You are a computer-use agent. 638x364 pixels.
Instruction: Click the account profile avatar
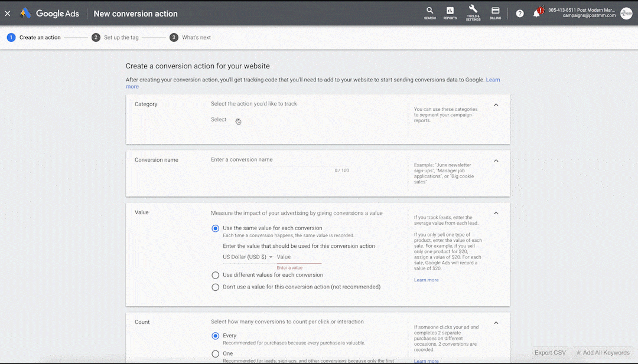tap(626, 13)
